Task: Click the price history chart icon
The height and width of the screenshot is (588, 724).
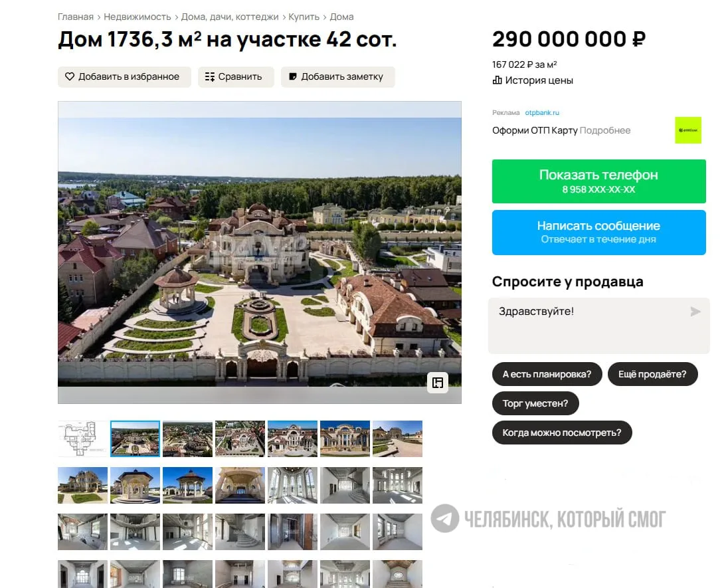Action: click(x=498, y=80)
